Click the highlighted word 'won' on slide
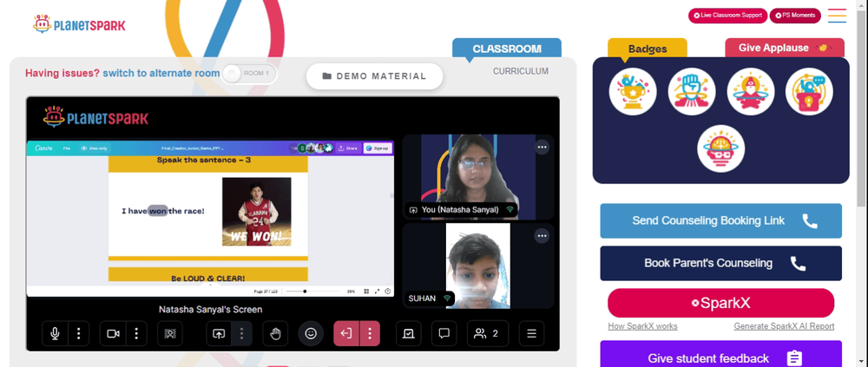This screenshot has width=868, height=367. [158, 211]
